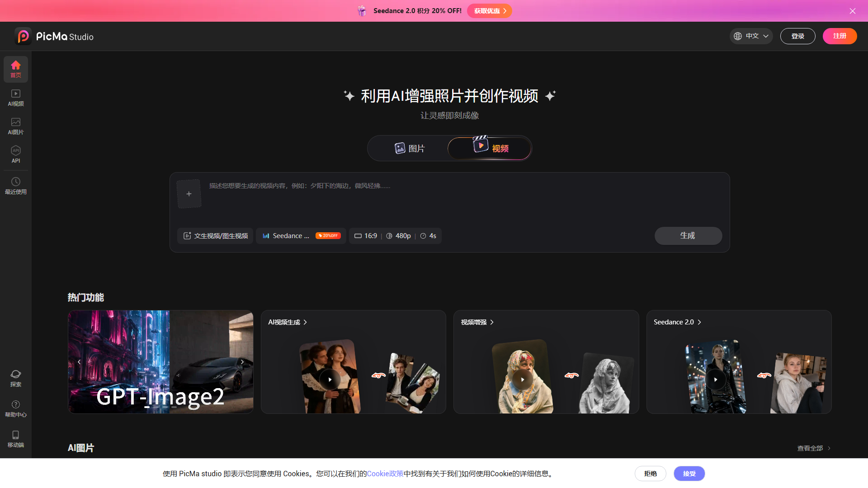Click the 利用AI增强照片并创作视频 headline
Screen dimensions: 868x488
(450, 96)
